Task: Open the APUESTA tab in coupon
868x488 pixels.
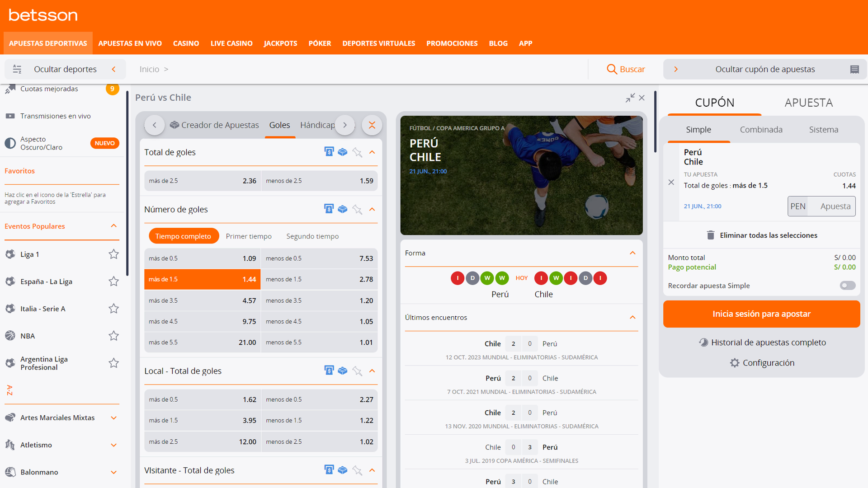Action: 808,103
